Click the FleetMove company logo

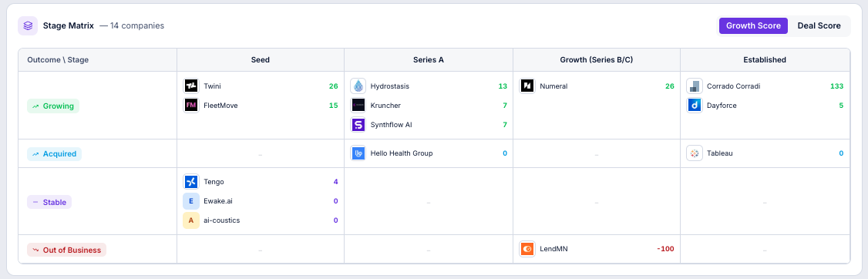click(x=191, y=105)
